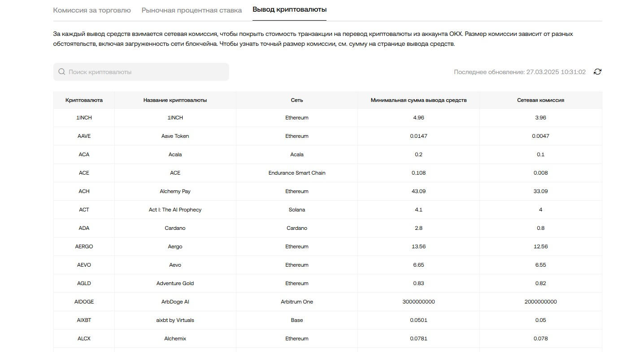
Task: Click Минимальная сумма вывода средств header
Action: click(x=418, y=100)
